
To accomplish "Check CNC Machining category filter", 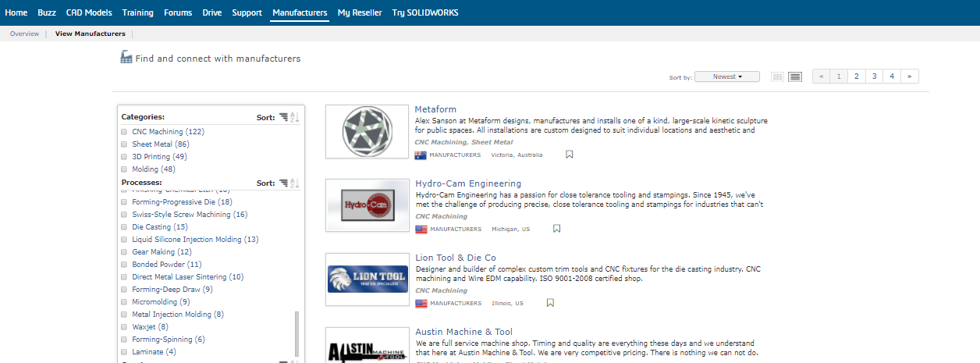I will point(124,132).
